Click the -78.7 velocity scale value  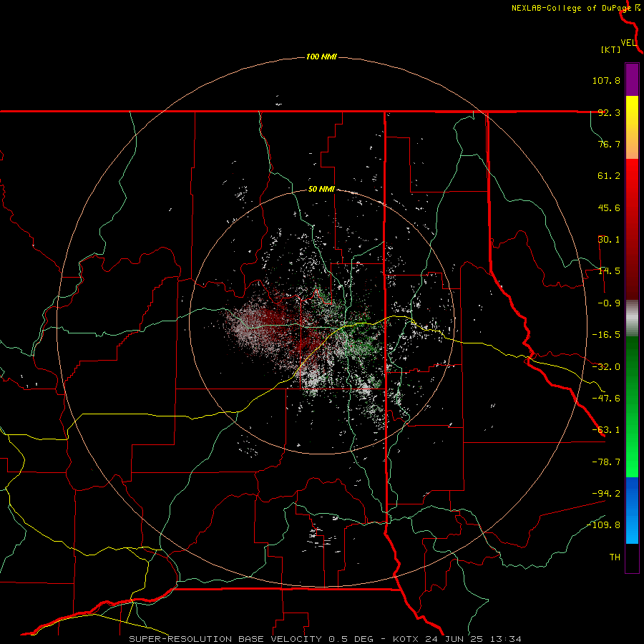click(606, 462)
